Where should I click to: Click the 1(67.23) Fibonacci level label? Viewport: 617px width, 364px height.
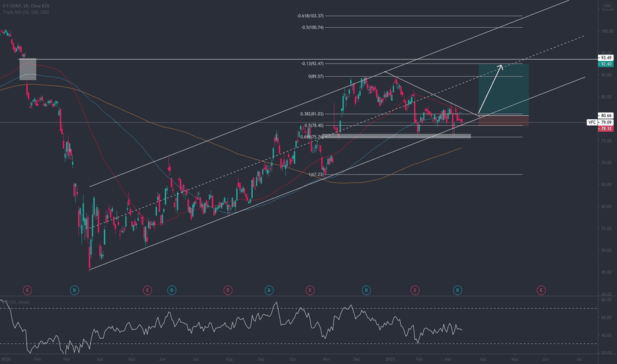pos(316,174)
